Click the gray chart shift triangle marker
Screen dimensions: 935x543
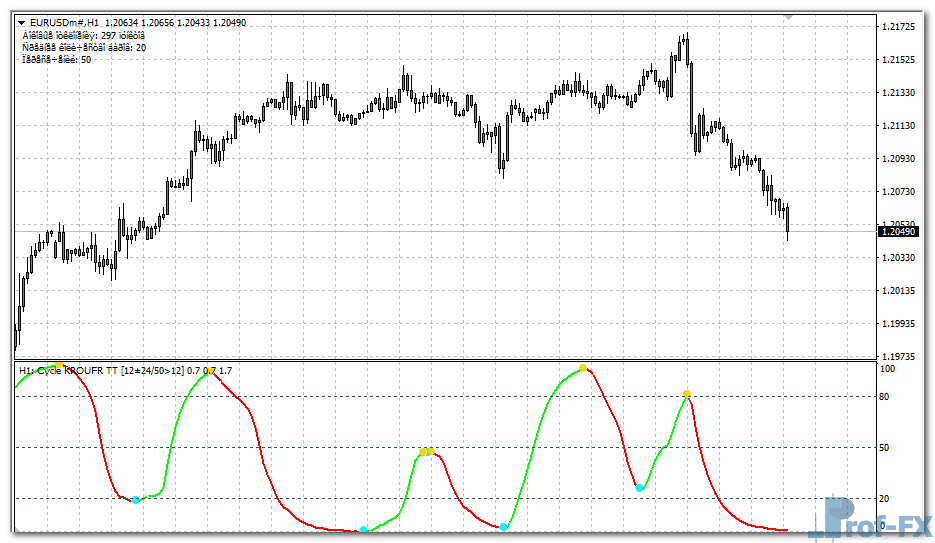pos(788,17)
